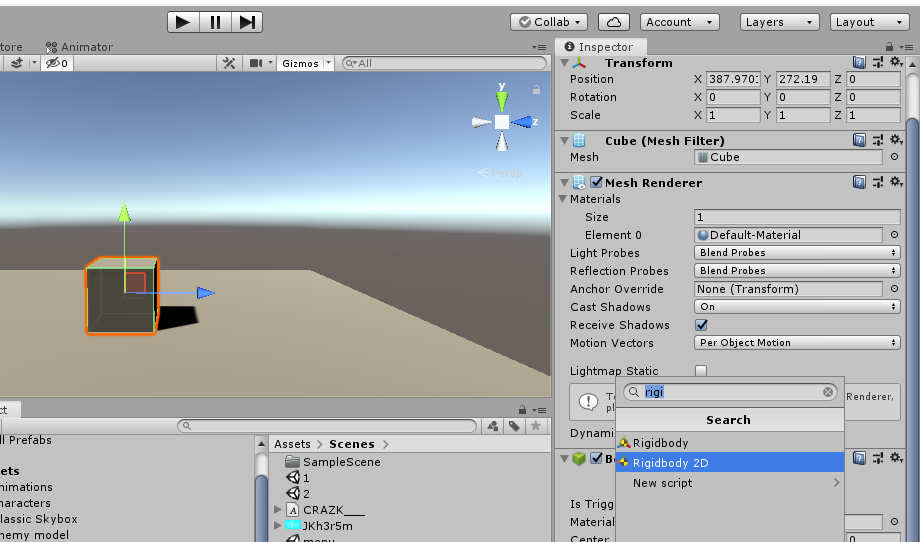
Task: Click the Rotation Z field
Action: coord(873,97)
